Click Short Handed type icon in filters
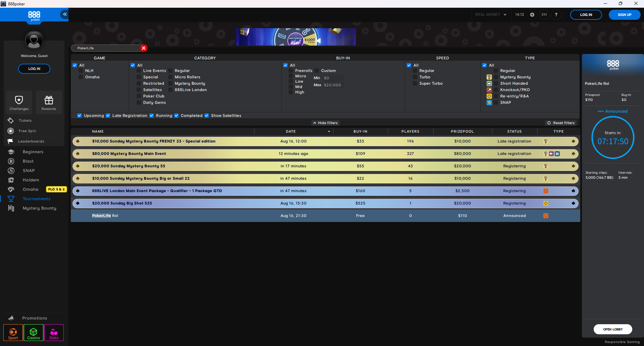 [x=489, y=83]
